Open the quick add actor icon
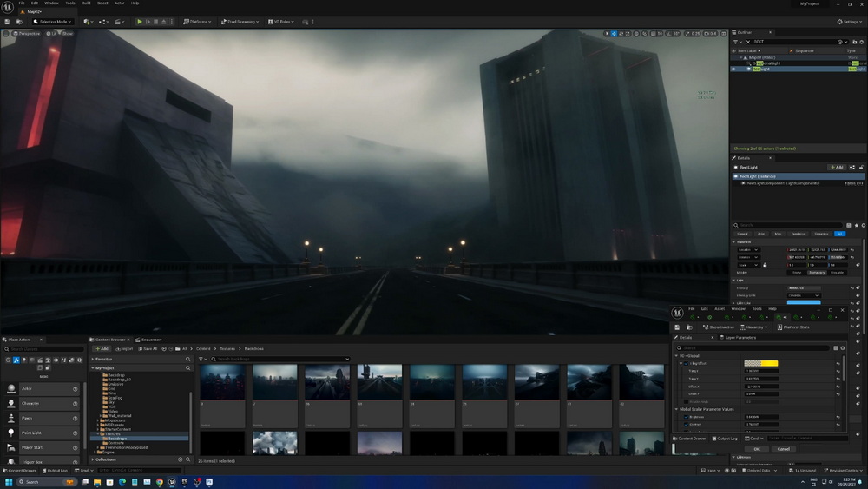The width and height of the screenshot is (868, 489). click(88, 22)
